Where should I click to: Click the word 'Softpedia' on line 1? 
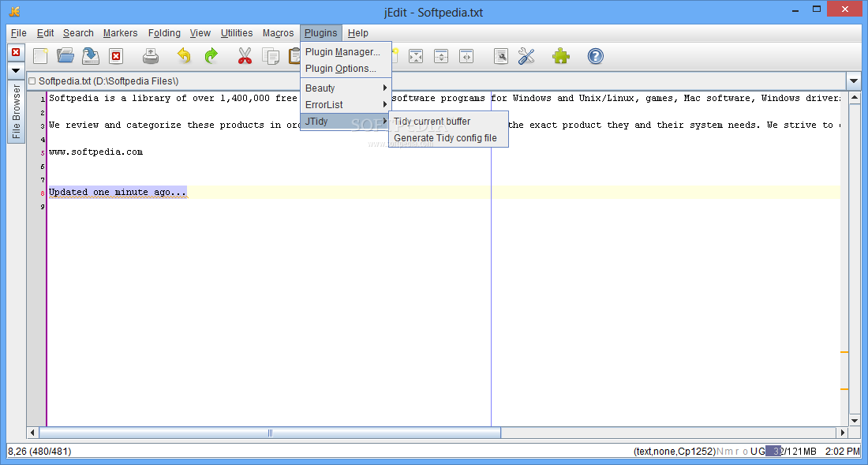click(73, 98)
